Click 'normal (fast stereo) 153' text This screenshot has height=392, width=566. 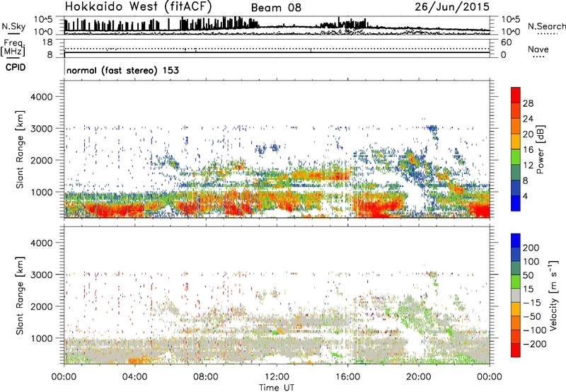[122, 70]
